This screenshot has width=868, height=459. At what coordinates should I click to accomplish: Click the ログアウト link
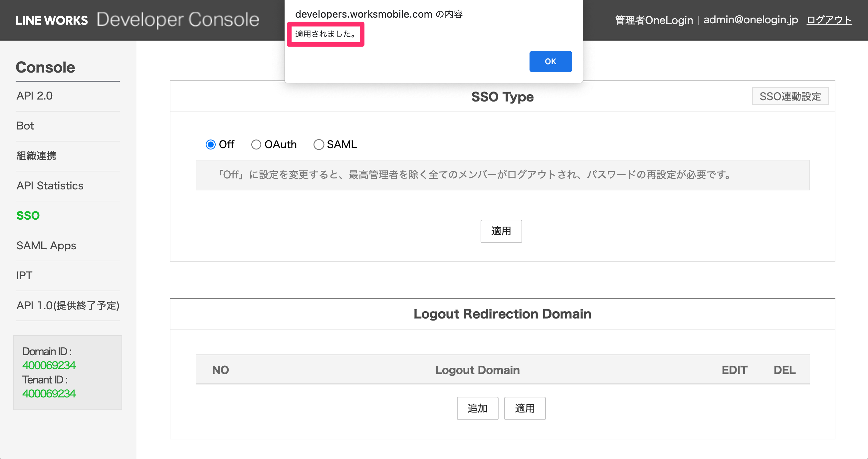(829, 20)
